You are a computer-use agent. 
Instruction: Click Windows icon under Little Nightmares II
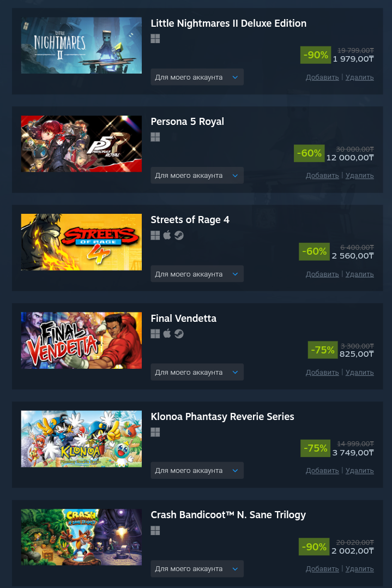(155, 39)
